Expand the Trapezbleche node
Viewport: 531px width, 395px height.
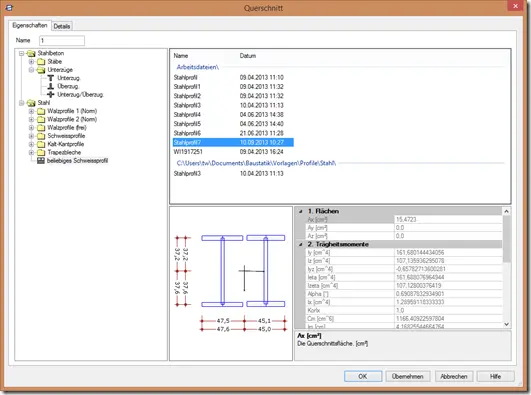[x=31, y=152]
